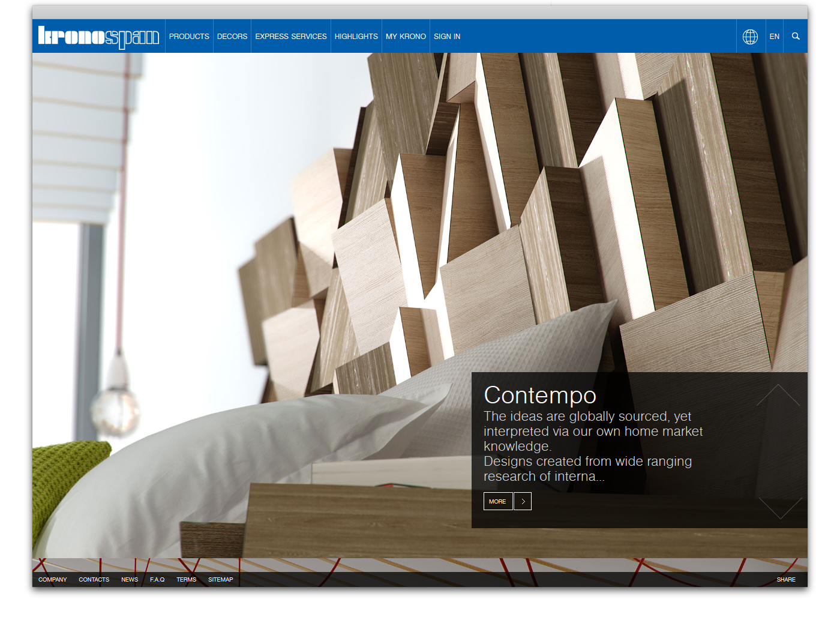Click the Contempo heading
The height and width of the screenshot is (617, 840).
tap(540, 396)
